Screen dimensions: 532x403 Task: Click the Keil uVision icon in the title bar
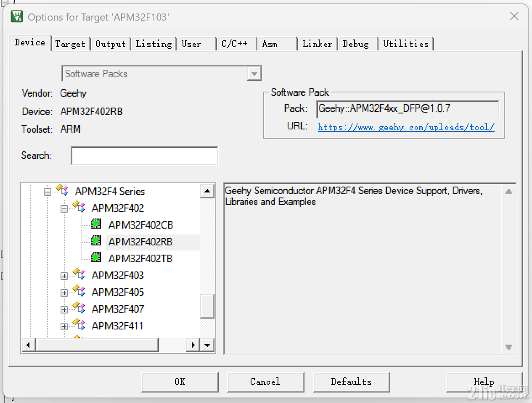pos(17,17)
